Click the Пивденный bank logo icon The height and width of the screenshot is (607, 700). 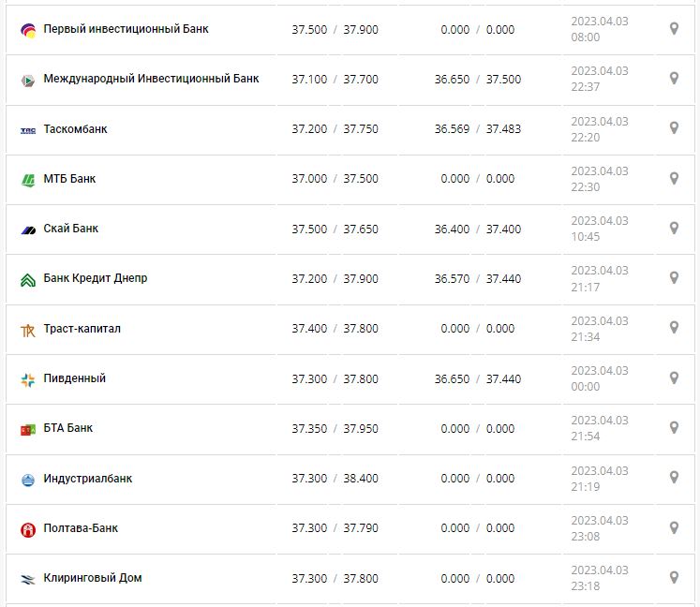coord(27,379)
